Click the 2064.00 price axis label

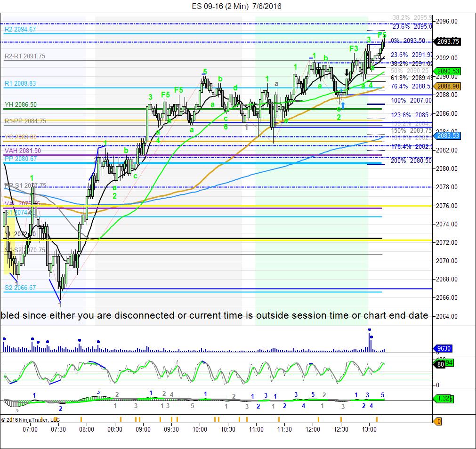tap(446, 316)
